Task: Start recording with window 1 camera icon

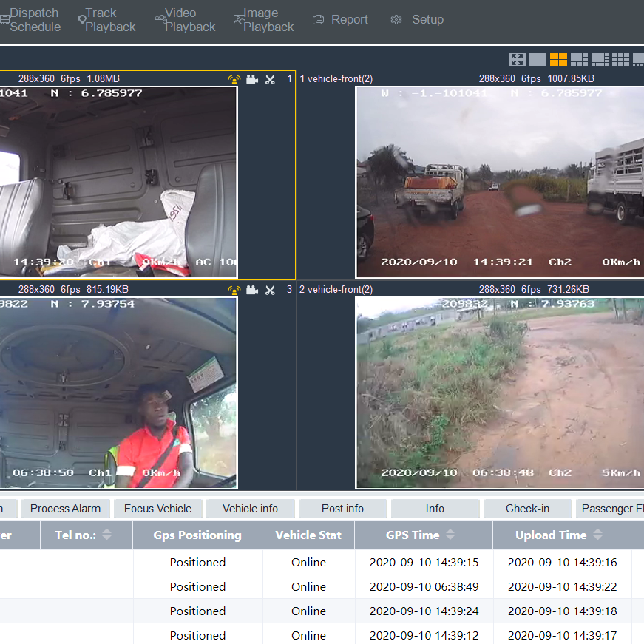Action: 252,79
